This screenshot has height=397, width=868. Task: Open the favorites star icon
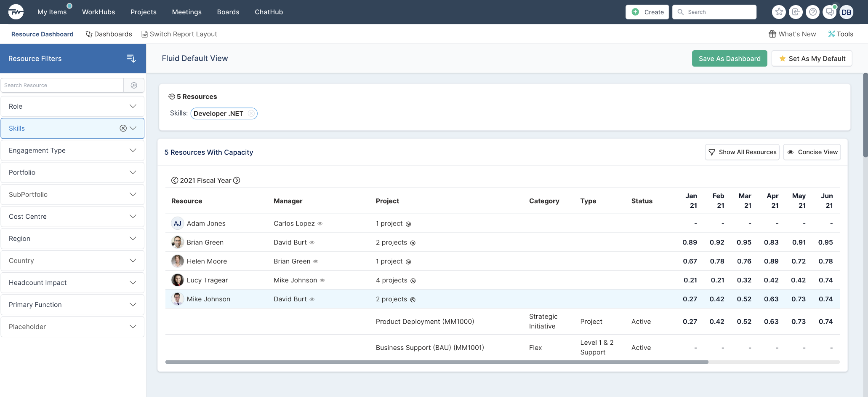point(779,12)
